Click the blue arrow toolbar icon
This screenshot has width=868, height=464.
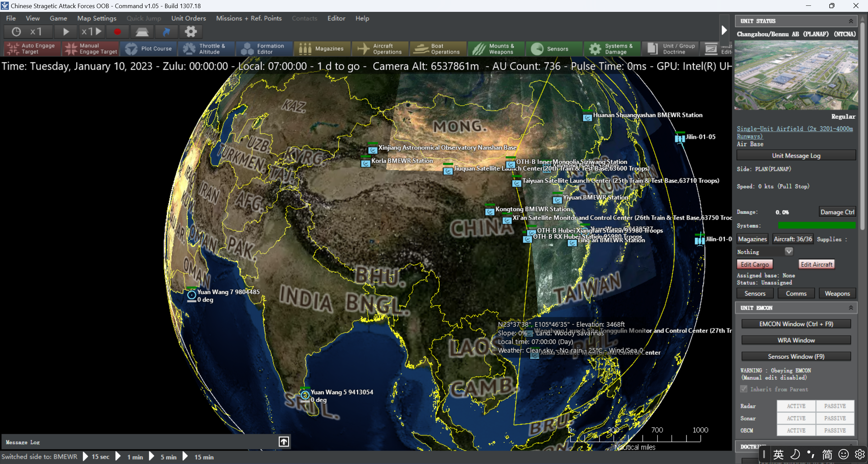point(166,32)
